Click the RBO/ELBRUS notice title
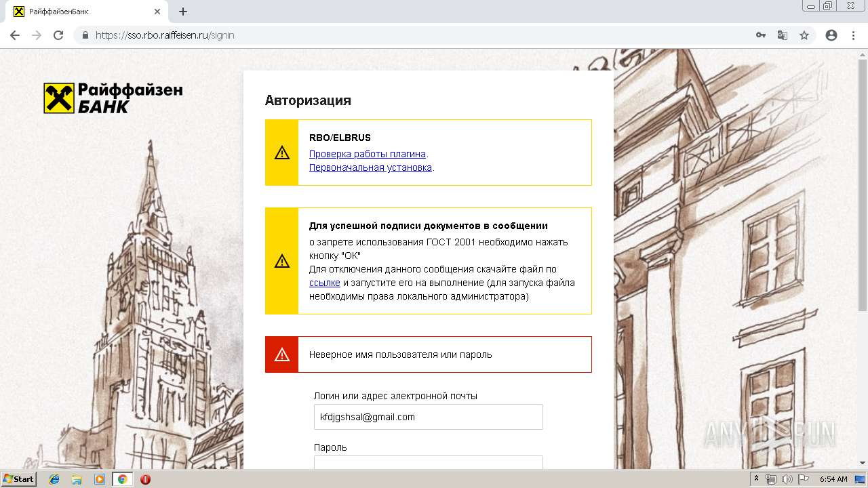This screenshot has width=868, height=488. point(340,138)
